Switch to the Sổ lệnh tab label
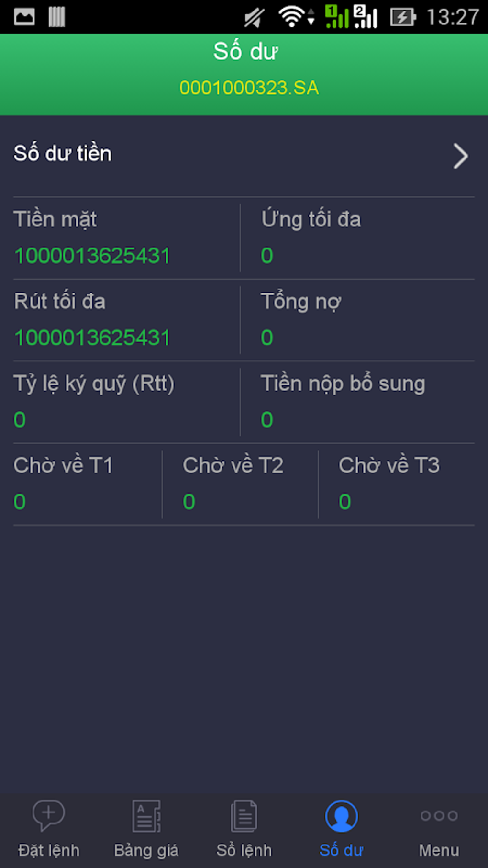This screenshot has height=868, width=488. (244, 850)
